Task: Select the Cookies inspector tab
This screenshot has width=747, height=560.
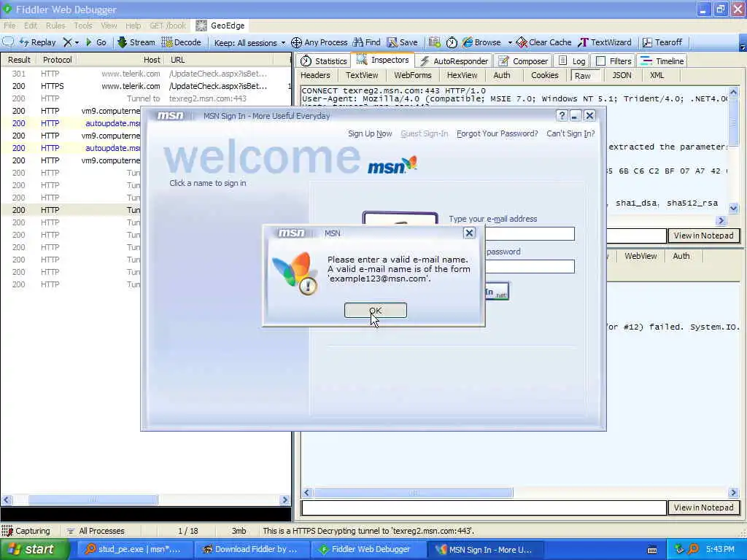Action: [x=544, y=75]
